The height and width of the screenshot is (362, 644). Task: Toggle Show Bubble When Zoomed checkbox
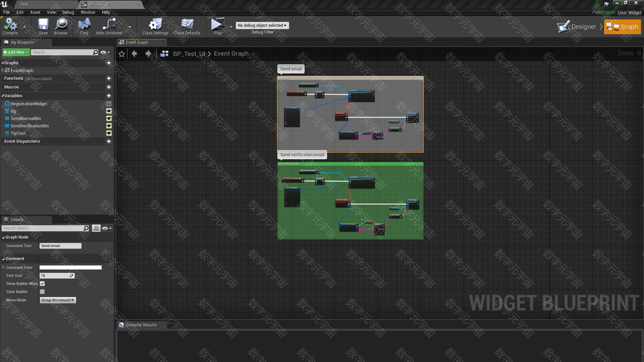[x=42, y=284]
